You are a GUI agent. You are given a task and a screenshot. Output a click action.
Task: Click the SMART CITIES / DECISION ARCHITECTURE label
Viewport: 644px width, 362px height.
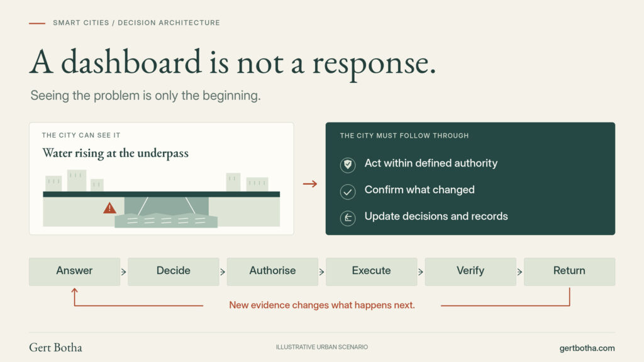pos(136,23)
